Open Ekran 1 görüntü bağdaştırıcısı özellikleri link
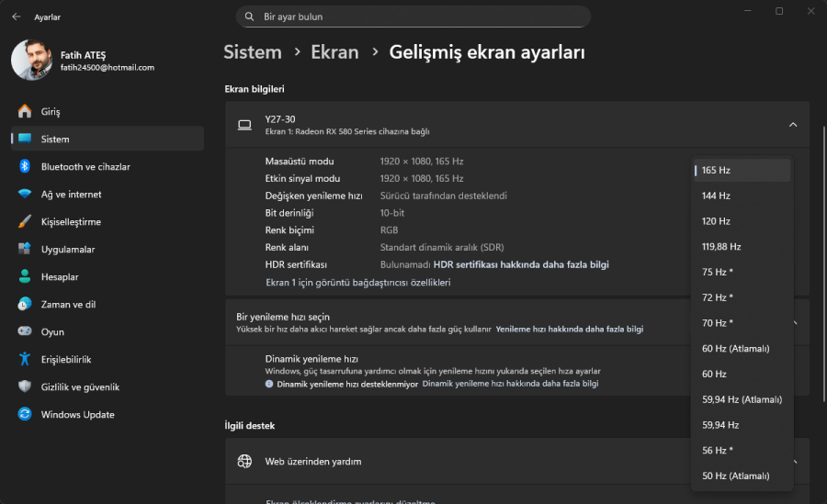The image size is (827, 504). tap(357, 283)
